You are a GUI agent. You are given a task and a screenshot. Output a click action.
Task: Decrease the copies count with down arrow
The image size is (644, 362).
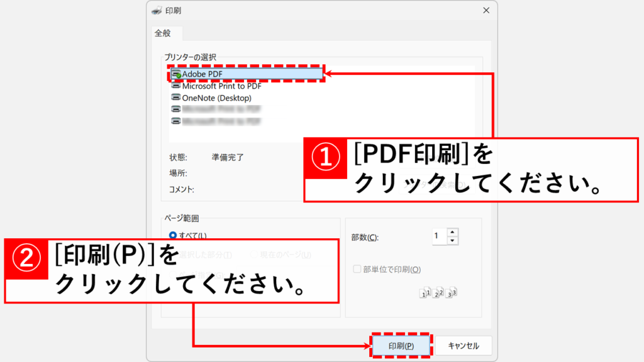452,241
